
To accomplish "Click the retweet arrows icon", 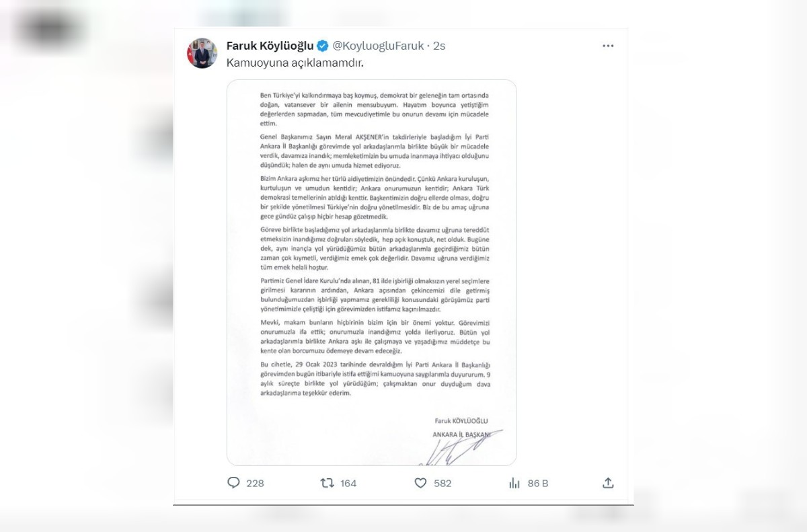I will coord(327,483).
